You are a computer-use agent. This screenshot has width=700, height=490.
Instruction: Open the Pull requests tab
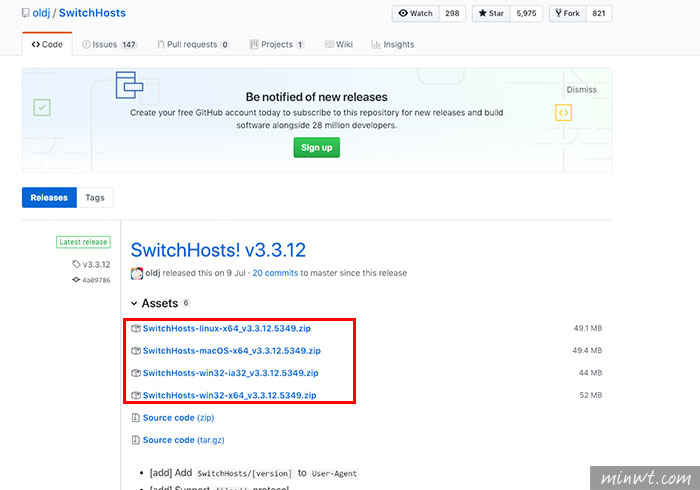point(193,44)
